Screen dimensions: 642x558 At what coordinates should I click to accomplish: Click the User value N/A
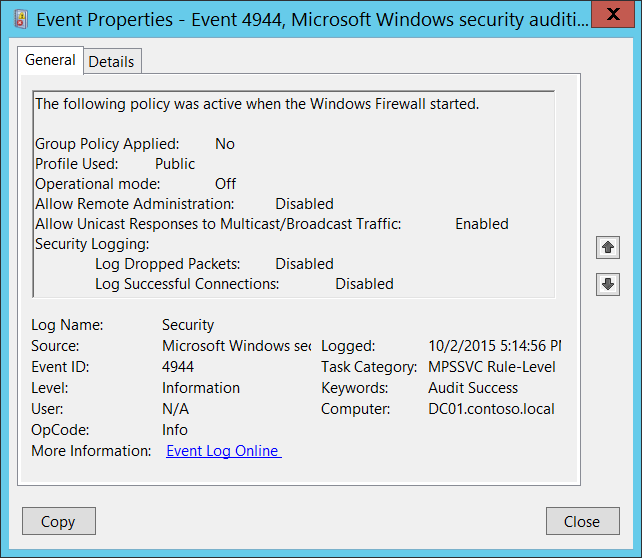click(175, 409)
